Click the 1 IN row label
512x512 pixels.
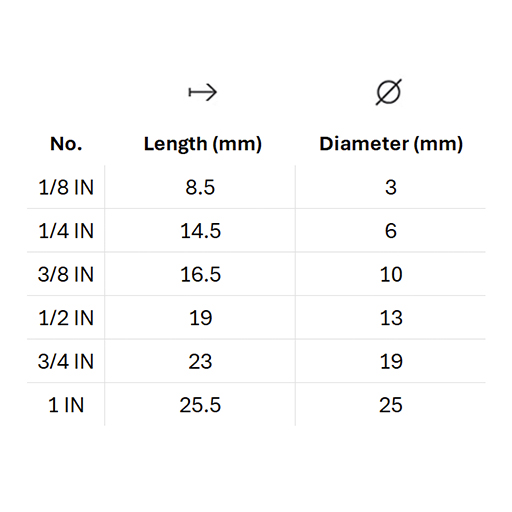(x=66, y=405)
